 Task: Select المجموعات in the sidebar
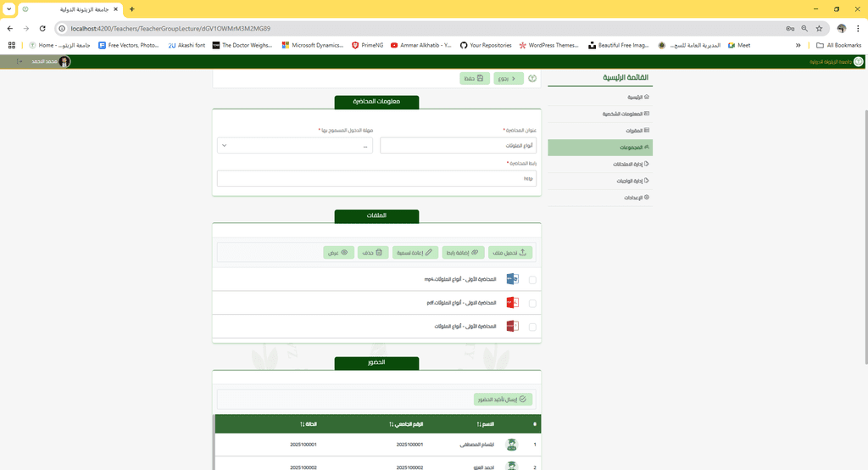[600, 148]
